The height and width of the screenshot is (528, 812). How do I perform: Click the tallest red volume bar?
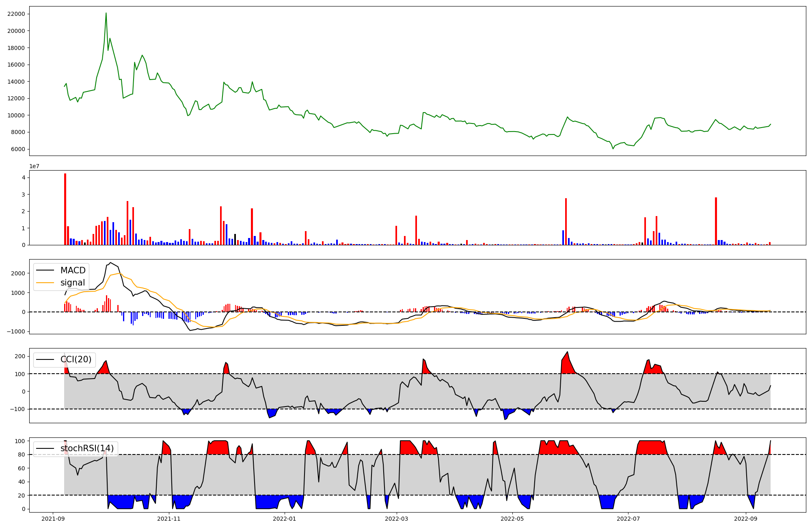tap(65, 209)
